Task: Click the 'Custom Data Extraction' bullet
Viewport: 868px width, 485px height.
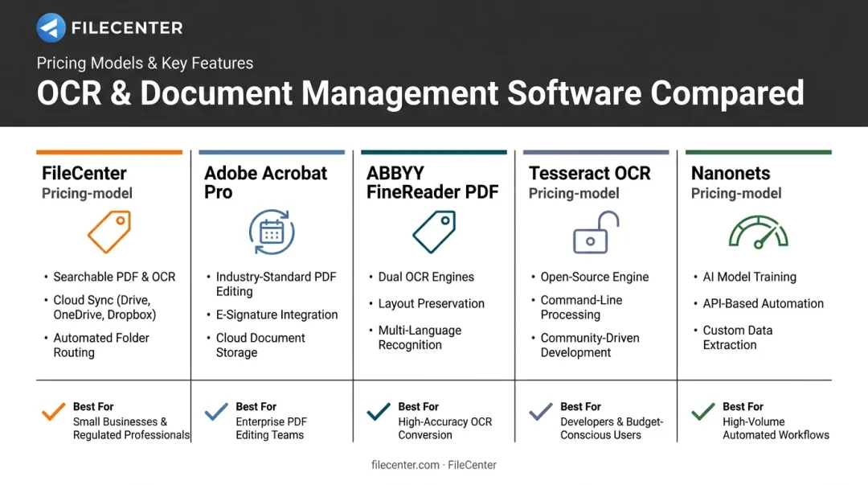Action: [x=738, y=337]
